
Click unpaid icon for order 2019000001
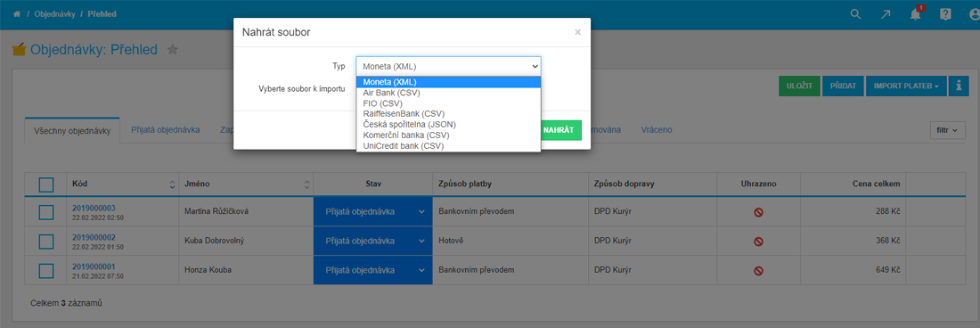pyautogui.click(x=759, y=271)
